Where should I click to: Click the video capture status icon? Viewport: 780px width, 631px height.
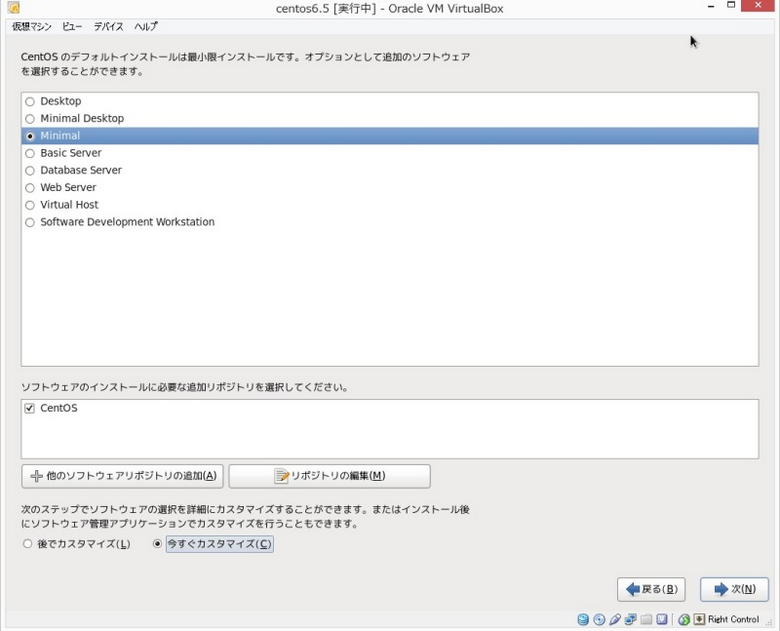[x=662, y=620]
